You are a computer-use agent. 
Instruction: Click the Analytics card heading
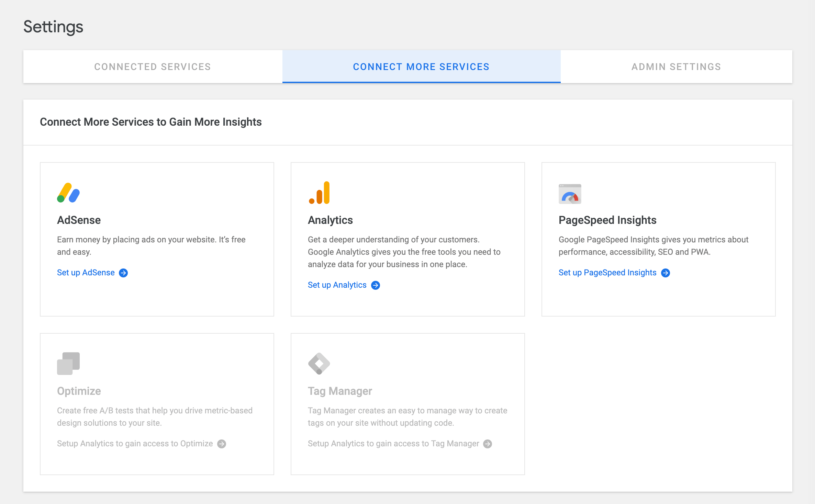pos(330,220)
